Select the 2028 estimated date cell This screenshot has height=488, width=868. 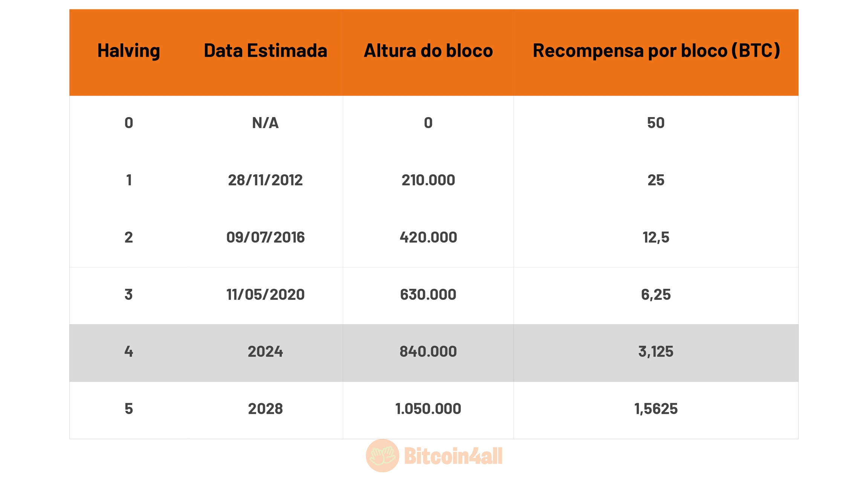(265, 409)
